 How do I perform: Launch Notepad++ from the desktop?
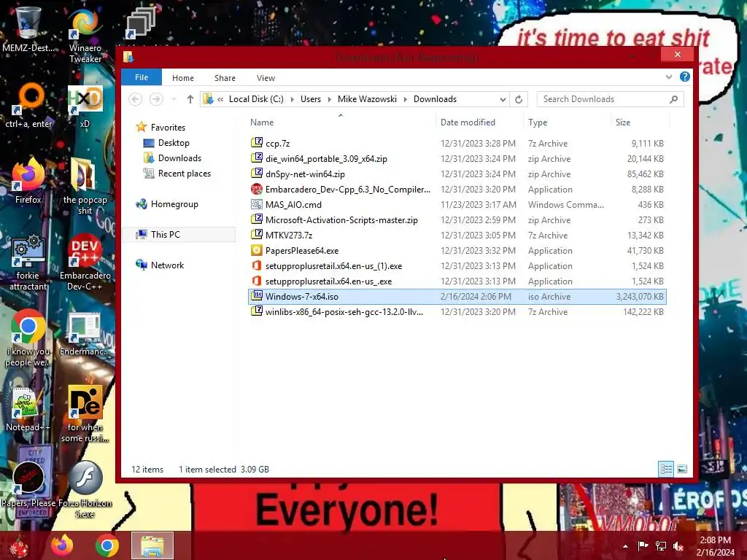click(x=28, y=408)
